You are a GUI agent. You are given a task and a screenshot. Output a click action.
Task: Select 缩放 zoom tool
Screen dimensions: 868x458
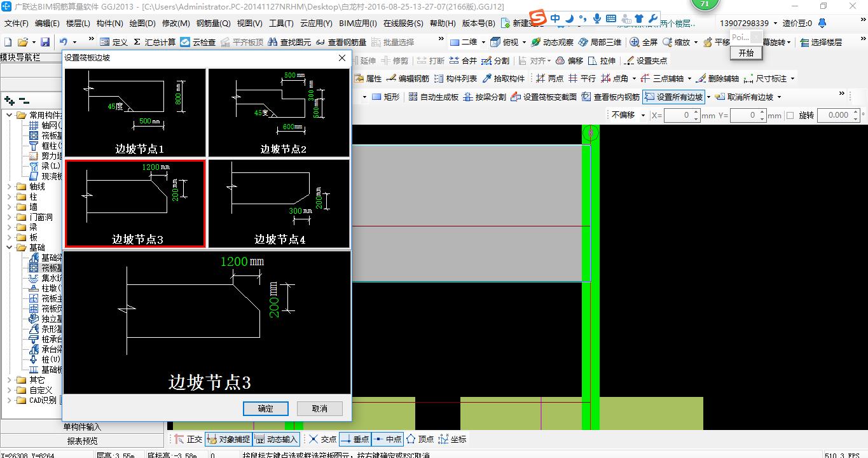click(676, 42)
